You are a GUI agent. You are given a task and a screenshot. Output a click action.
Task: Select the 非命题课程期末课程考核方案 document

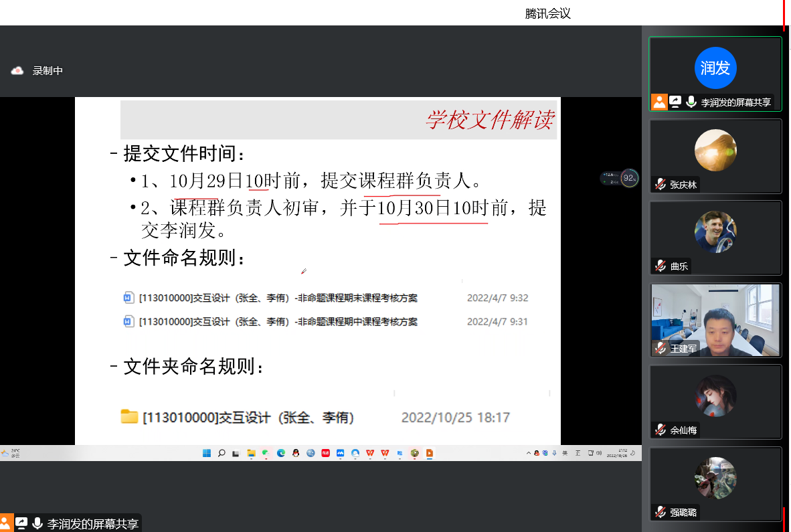click(278, 298)
